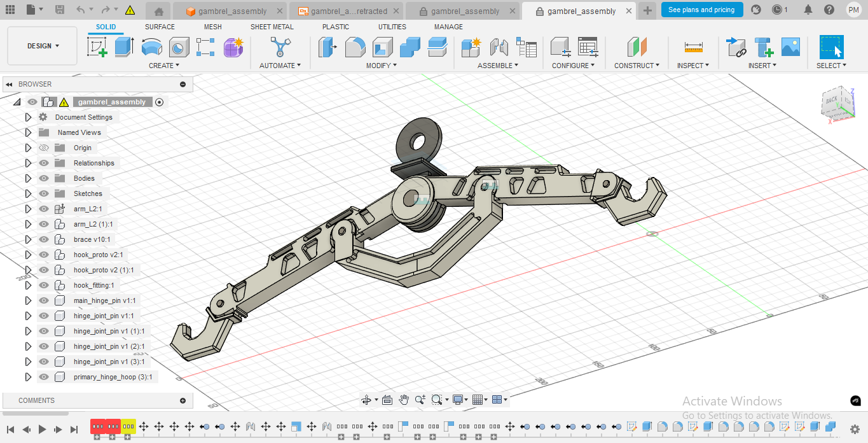This screenshot has width=868, height=443.
Task: Switch to the SHEET METAL tab
Action: pyautogui.click(x=272, y=27)
